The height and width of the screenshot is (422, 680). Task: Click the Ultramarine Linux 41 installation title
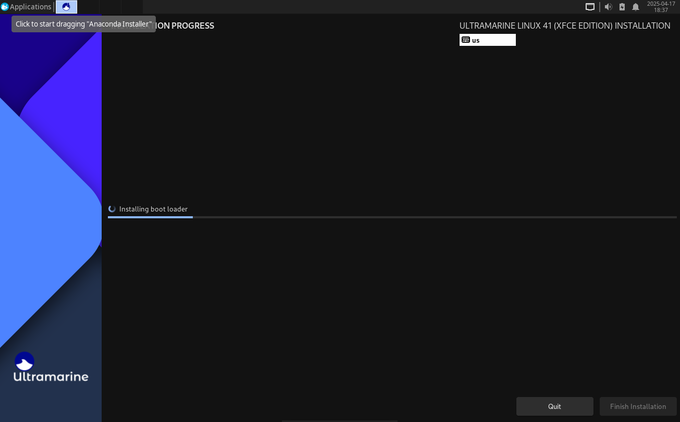565,26
